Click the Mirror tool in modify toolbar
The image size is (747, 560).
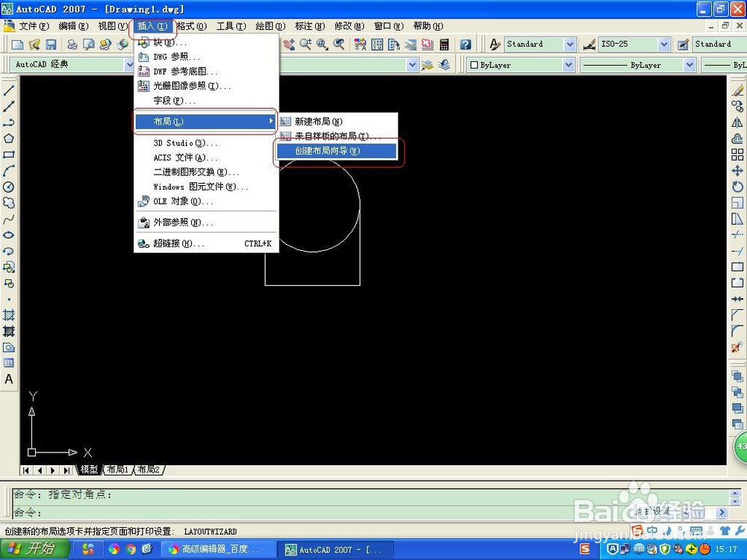coord(737,122)
